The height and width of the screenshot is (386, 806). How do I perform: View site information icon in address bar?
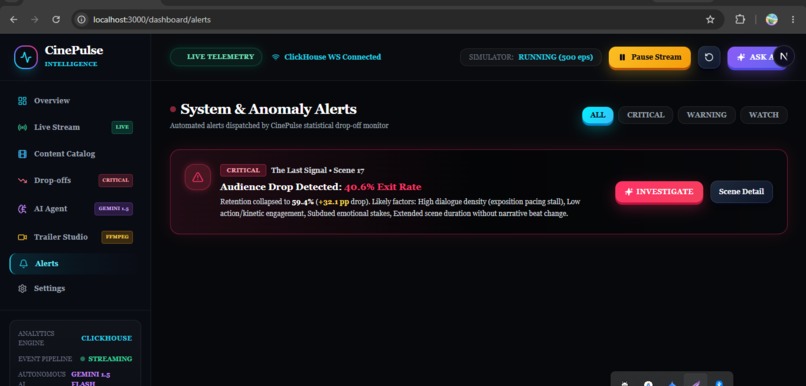tap(81, 20)
